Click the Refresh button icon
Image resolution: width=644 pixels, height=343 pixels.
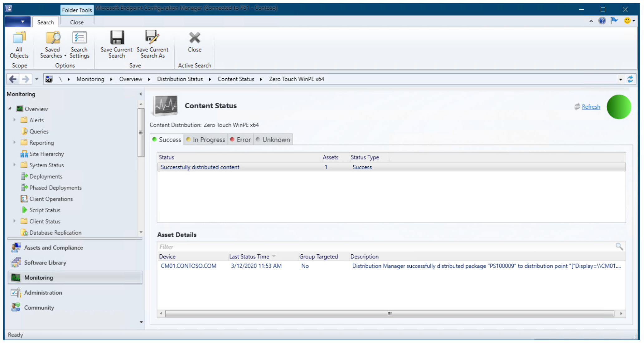[577, 106]
